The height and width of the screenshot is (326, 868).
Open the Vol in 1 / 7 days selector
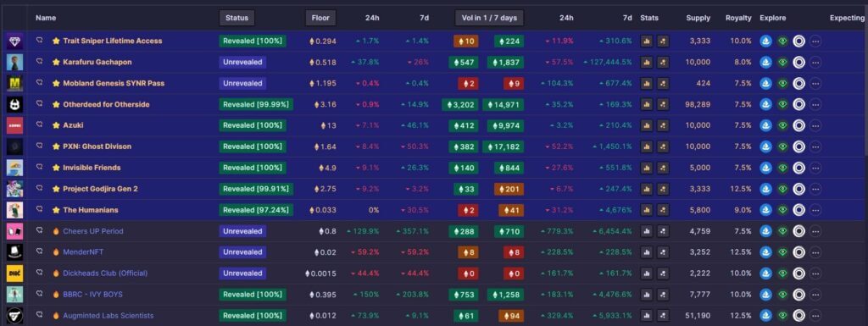489,18
